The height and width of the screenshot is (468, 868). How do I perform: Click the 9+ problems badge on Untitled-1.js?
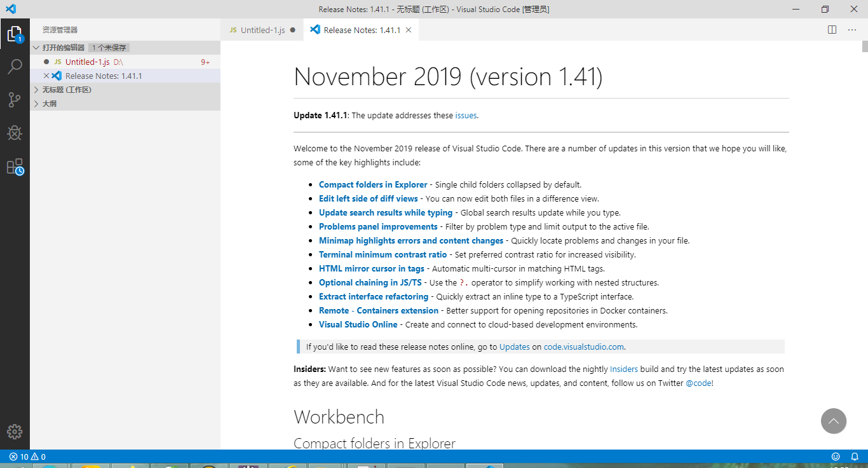point(205,62)
